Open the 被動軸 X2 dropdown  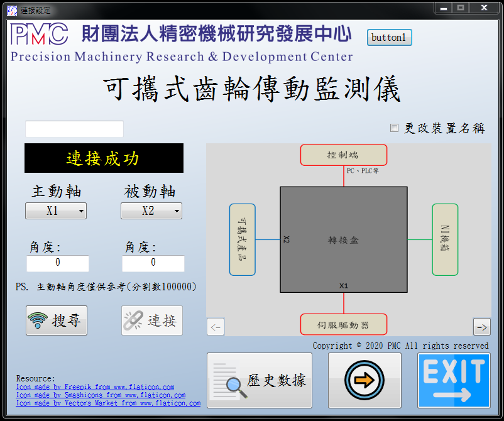point(151,211)
